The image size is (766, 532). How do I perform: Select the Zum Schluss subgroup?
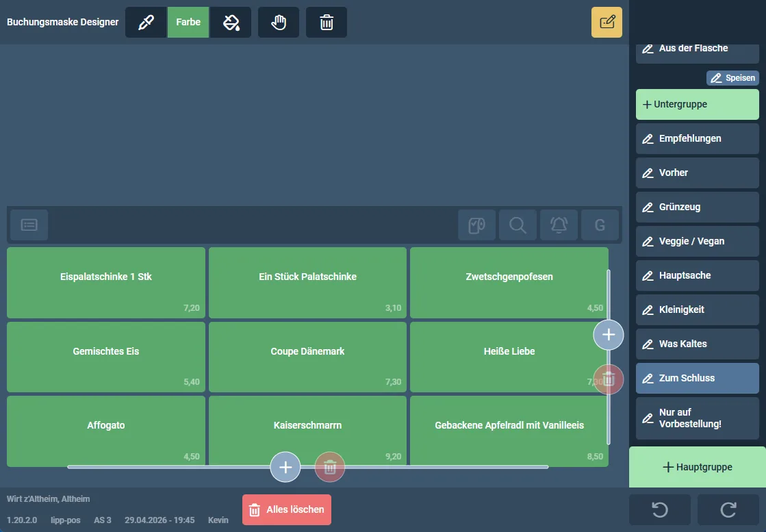pyautogui.click(x=697, y=378)
